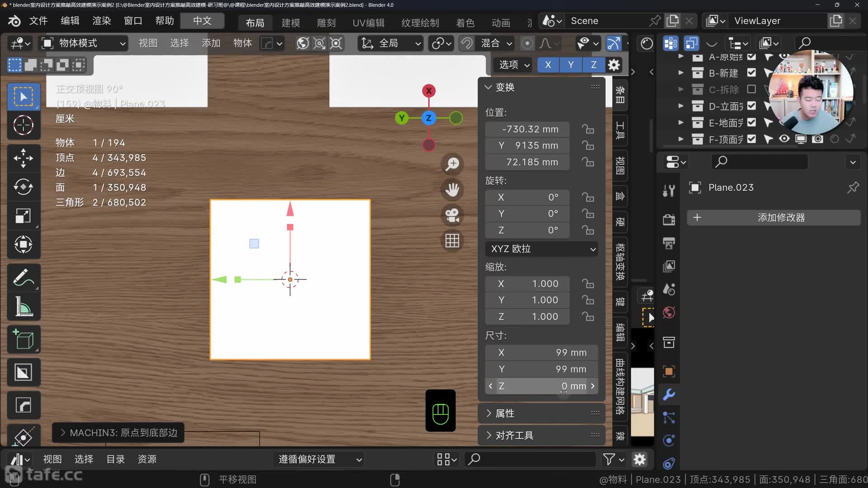Toggle camera view in viewport
The image size is (868, 488).
tap(452, 215)
